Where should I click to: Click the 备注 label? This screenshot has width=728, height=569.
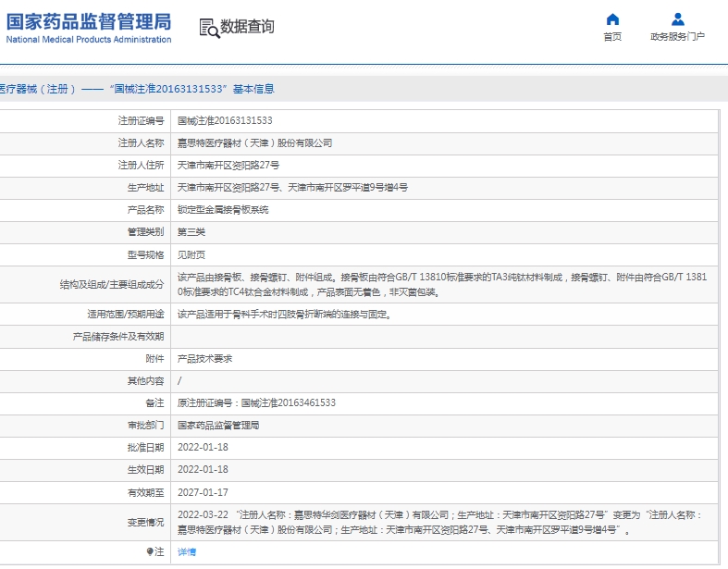pos(154,403)
